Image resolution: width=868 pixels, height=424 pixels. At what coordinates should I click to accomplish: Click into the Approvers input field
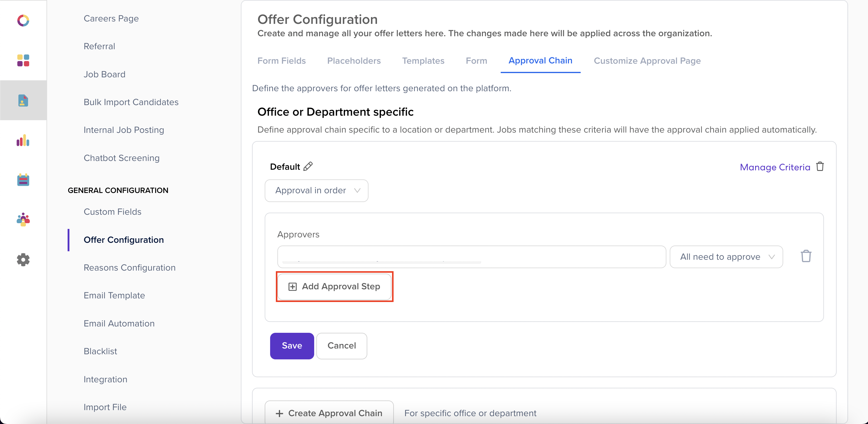[x=472, y=257]
